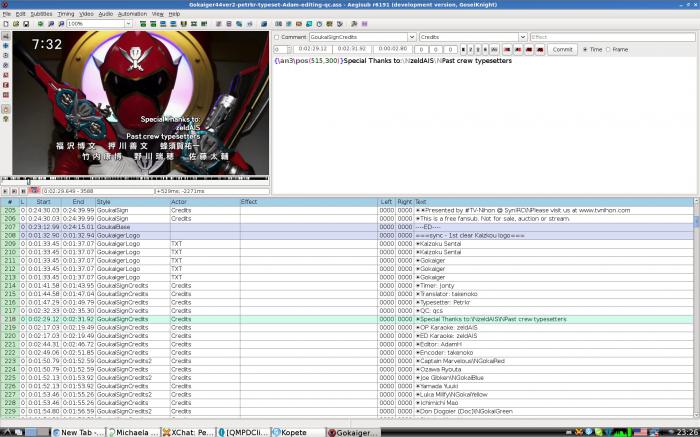
Task: Switch to the XChat taskbar window
Action: (x=188, y=432)
